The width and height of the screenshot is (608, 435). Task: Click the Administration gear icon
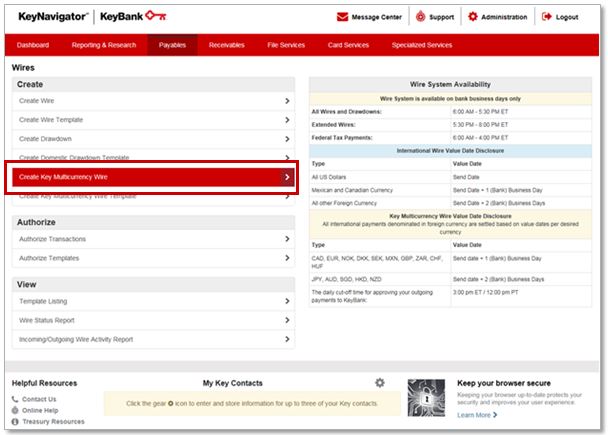point(473,17)
